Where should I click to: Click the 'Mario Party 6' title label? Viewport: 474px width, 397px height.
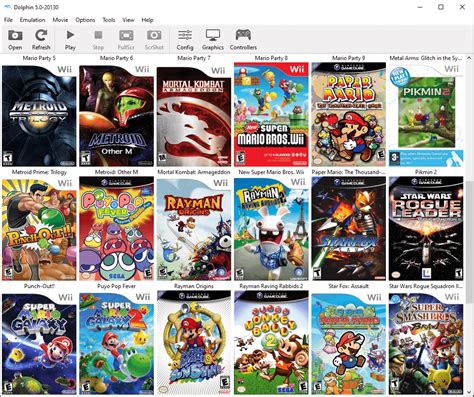(116, 58)
